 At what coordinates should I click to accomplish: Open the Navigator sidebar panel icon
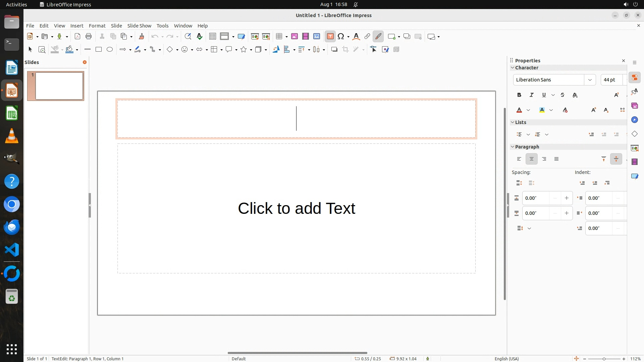[634, 120]
